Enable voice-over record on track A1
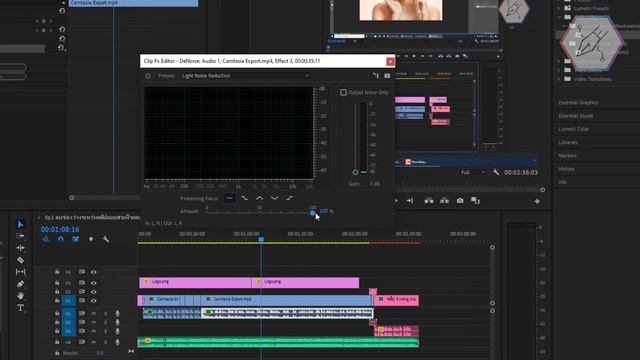Viewport: 640px width, 360px height. coord(118,313)
